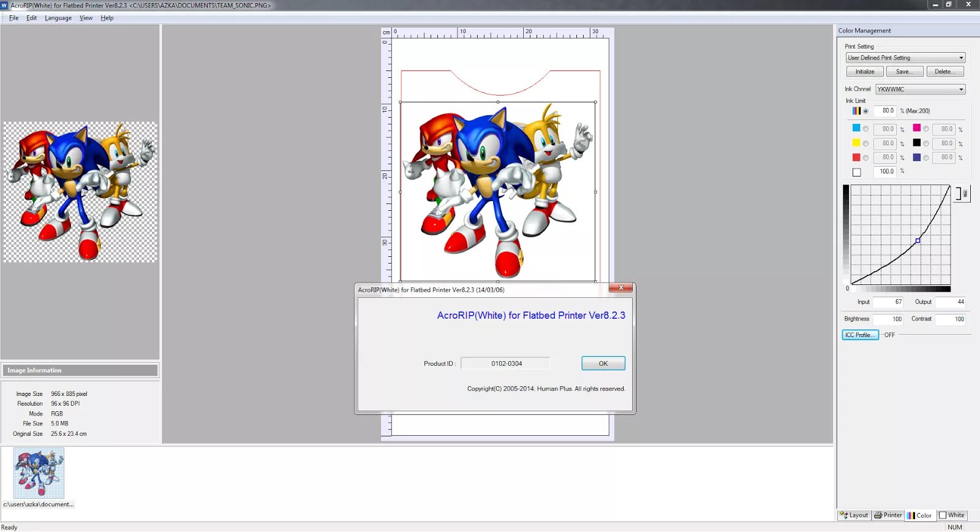Select the black ink limit radio button

(926, 143)
